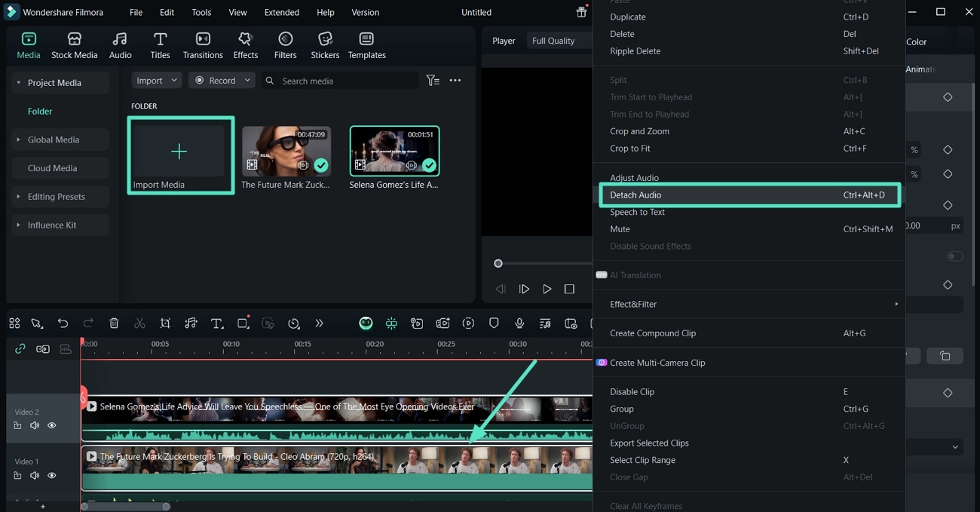Click the previous frame button

(x=501, y=289)
